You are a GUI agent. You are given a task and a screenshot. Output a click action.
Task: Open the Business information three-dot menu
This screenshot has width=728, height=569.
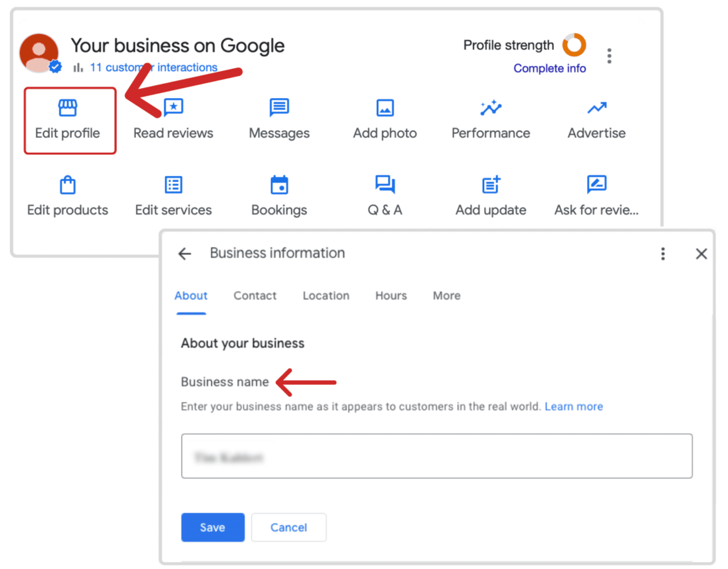[x=663, y=254]
